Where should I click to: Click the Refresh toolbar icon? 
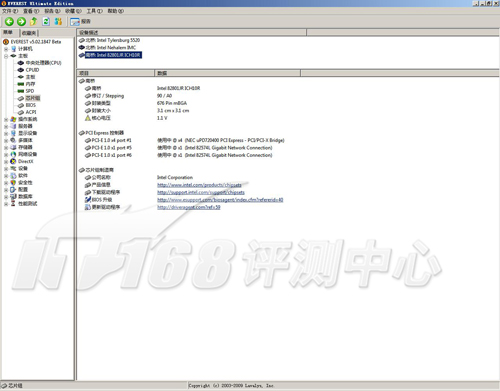click(46, 22)
